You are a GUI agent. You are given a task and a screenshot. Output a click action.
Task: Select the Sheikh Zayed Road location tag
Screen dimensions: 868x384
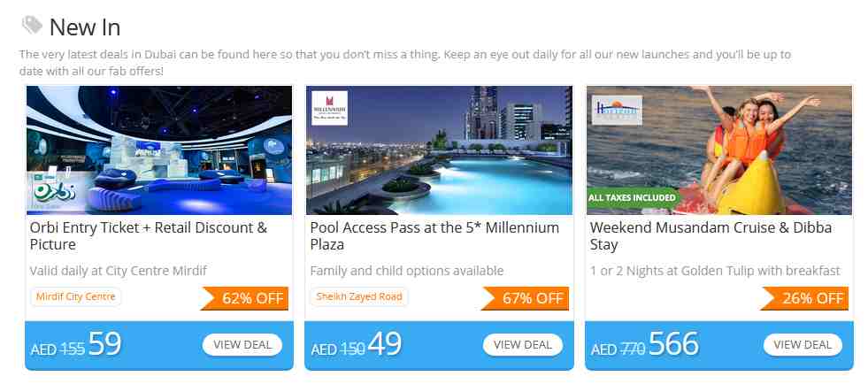pyautogui.click(x=358, y=296)
